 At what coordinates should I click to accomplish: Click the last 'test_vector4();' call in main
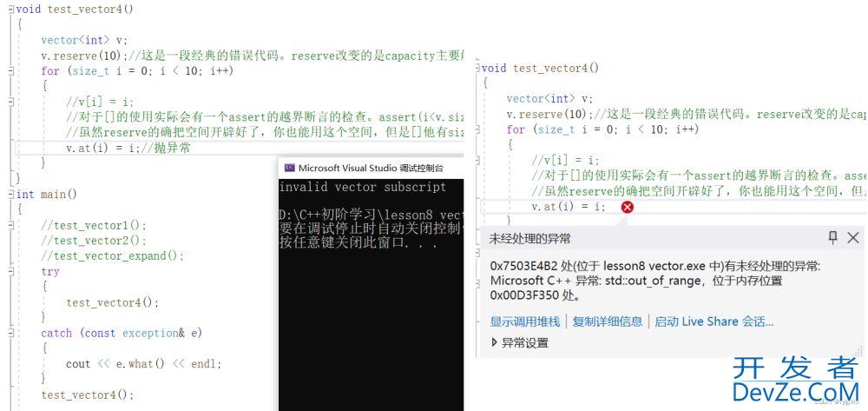88,395
